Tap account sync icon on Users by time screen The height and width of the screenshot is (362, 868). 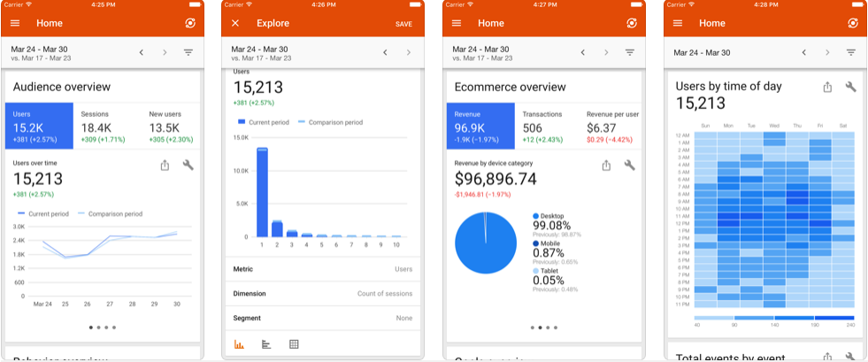pos(852,23)
